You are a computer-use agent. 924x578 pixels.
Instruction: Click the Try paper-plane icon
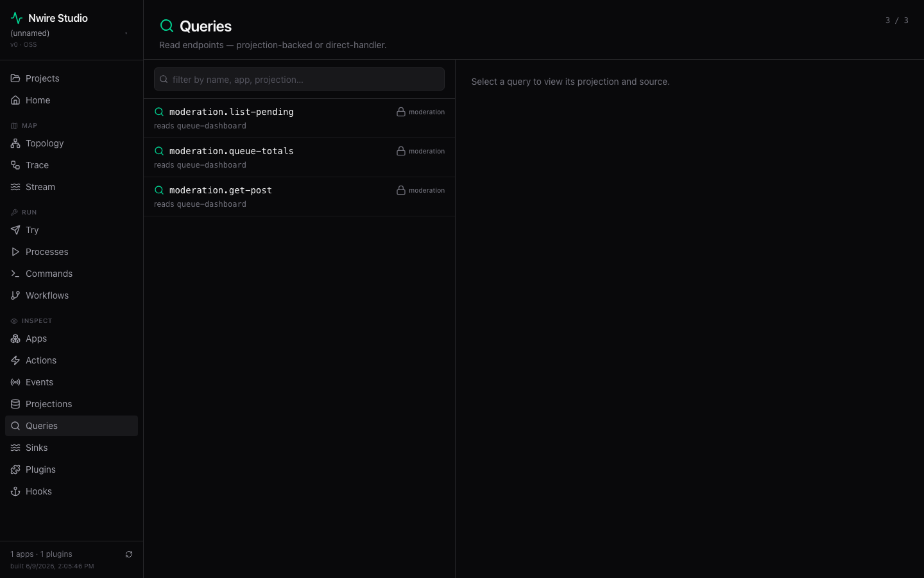pyautogui.click(x=15, y=230)
